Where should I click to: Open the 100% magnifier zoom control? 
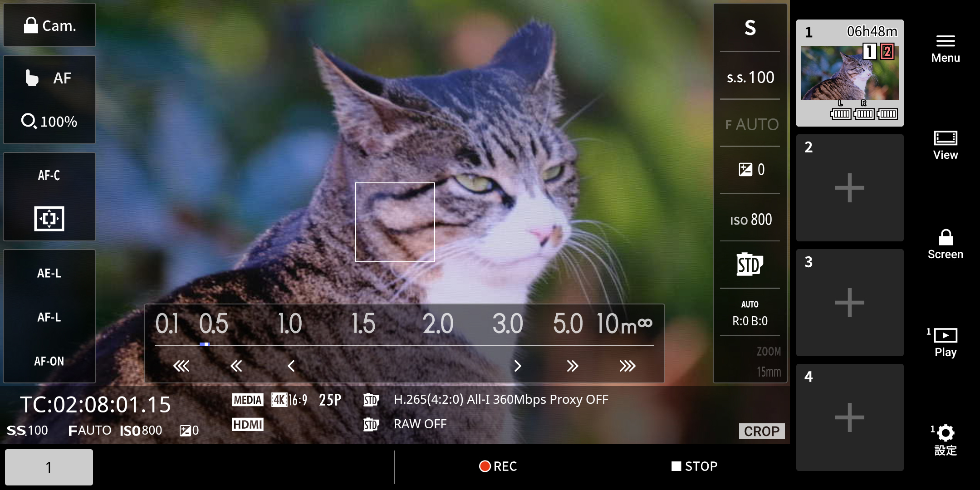pos(49,122)
